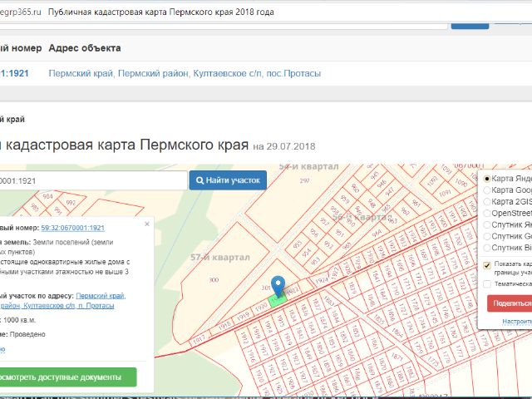532x399 pixels.
Task: Click the Найти участок search button
Action: coord(228,180)
